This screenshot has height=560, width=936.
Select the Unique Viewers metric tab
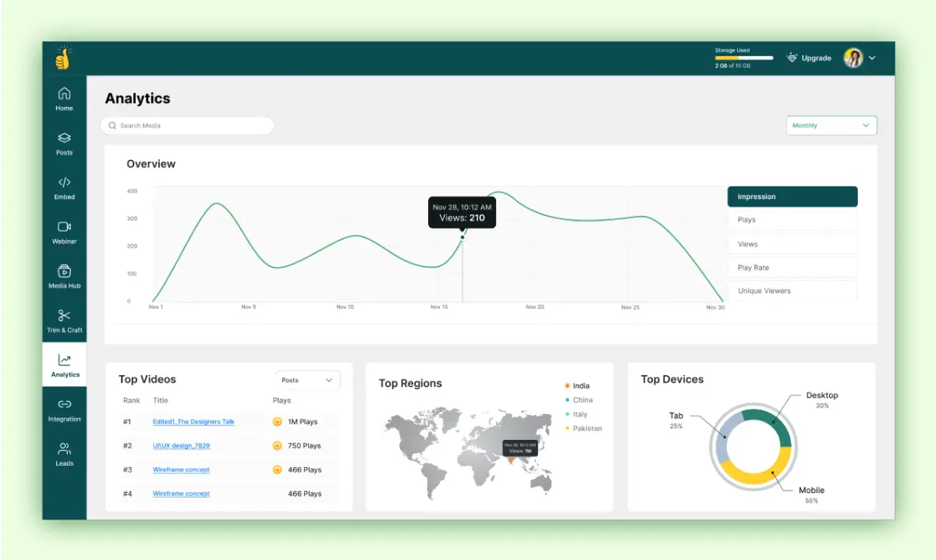tap(792, 291)
